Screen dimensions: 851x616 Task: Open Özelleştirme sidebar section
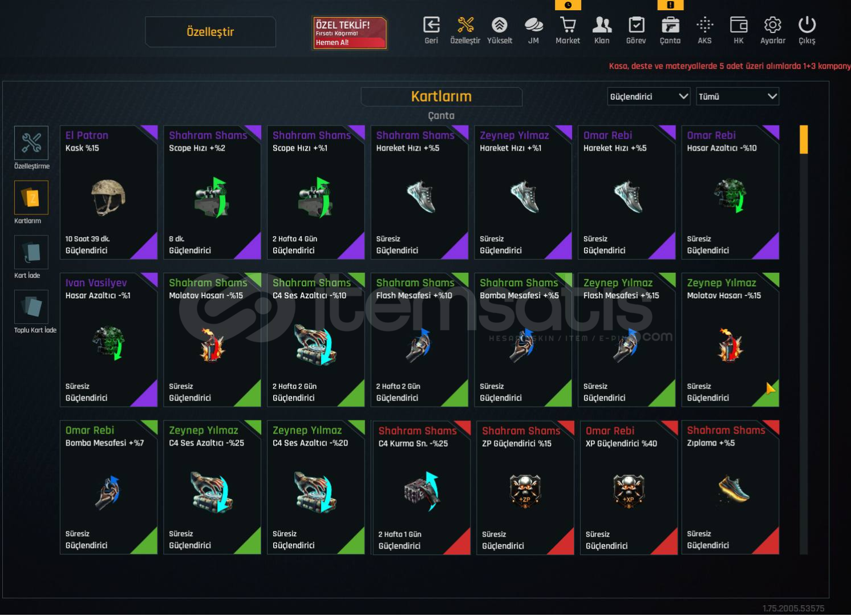[x=31, y=148]
